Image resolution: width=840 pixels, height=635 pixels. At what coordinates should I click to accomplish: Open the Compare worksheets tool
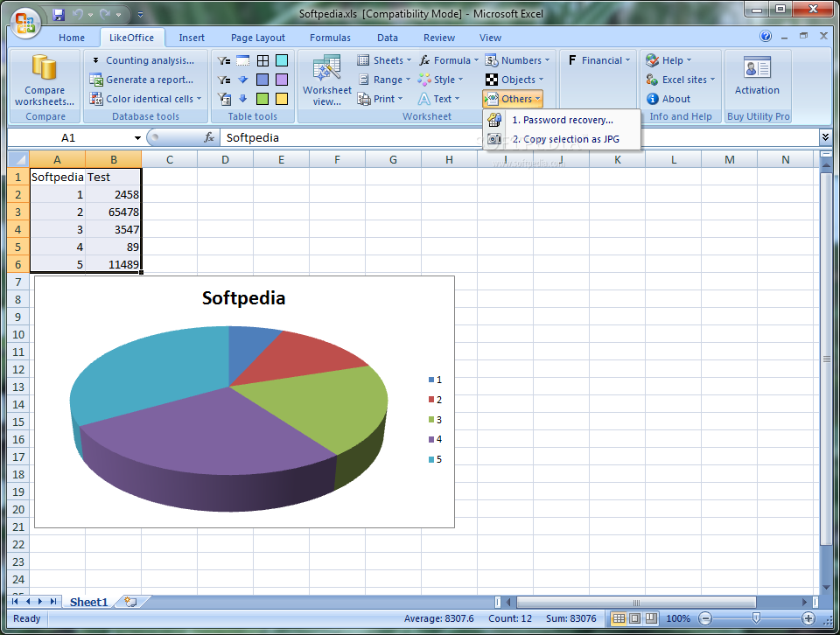45,80
